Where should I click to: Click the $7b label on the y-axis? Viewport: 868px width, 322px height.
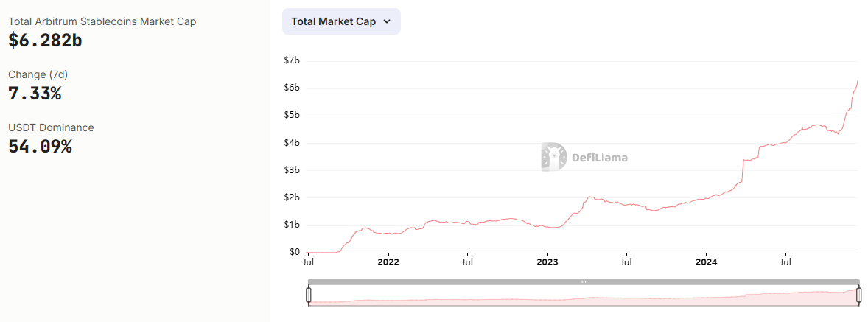pyautogui.click(x=292, y=60)
